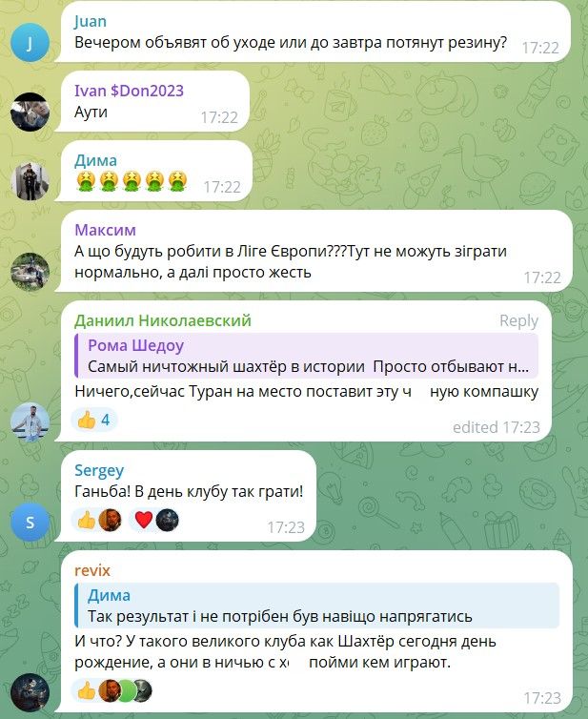Click Reply label on Даниил's message
588x719 pixels.
click(518, 320)
